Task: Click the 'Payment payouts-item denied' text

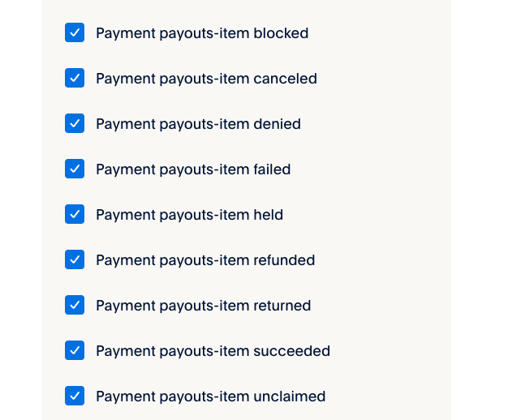Action: pos(198,124)
